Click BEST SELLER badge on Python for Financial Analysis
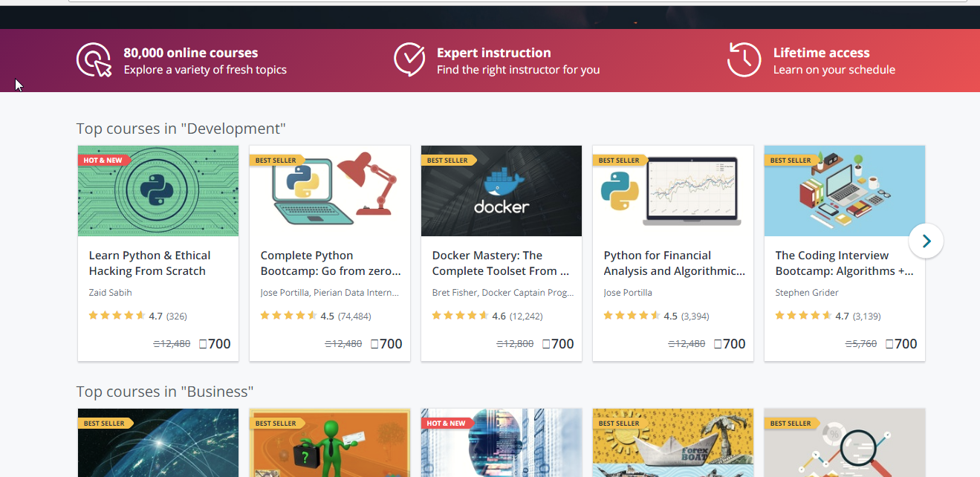Image resolution: width=980 pixels, height=477 pixels. [x=620, y=160]
